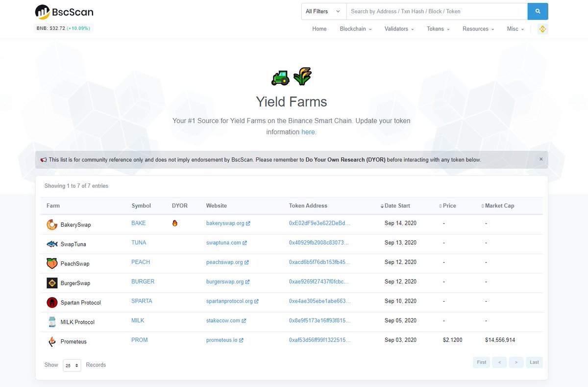The width and height of the screenshot is (588, 387).
Task: Open the TUNA symbol link
Action: tap(139, 243)
